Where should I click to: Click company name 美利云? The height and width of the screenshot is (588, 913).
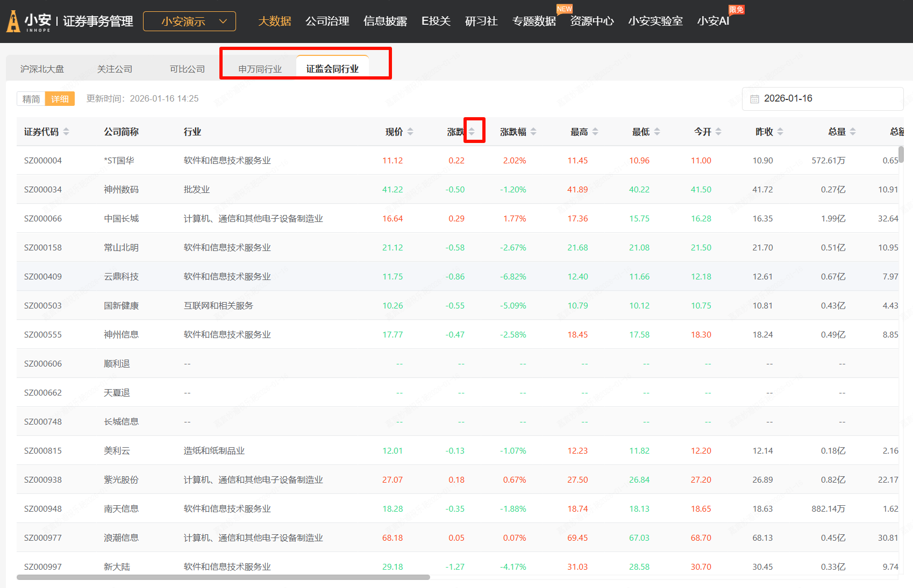117,450
